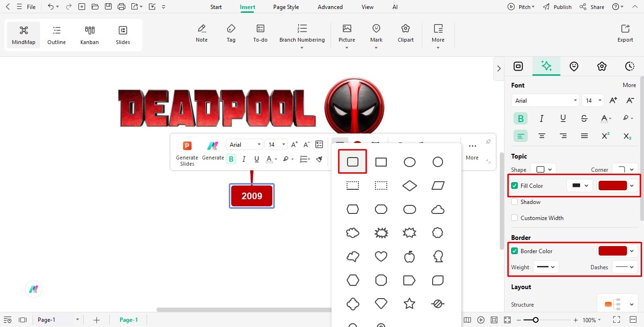The image size is (644, 327).
Task: Select the parallelogram shape
Action: coord(438,186)
